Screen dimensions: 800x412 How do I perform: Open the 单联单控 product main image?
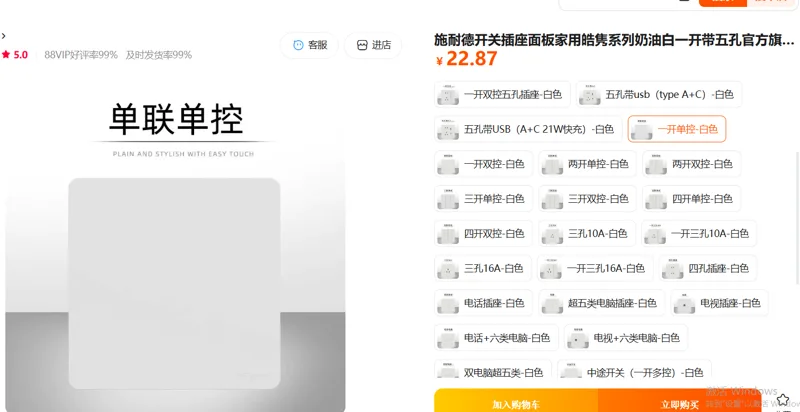(x=175, y=243)
